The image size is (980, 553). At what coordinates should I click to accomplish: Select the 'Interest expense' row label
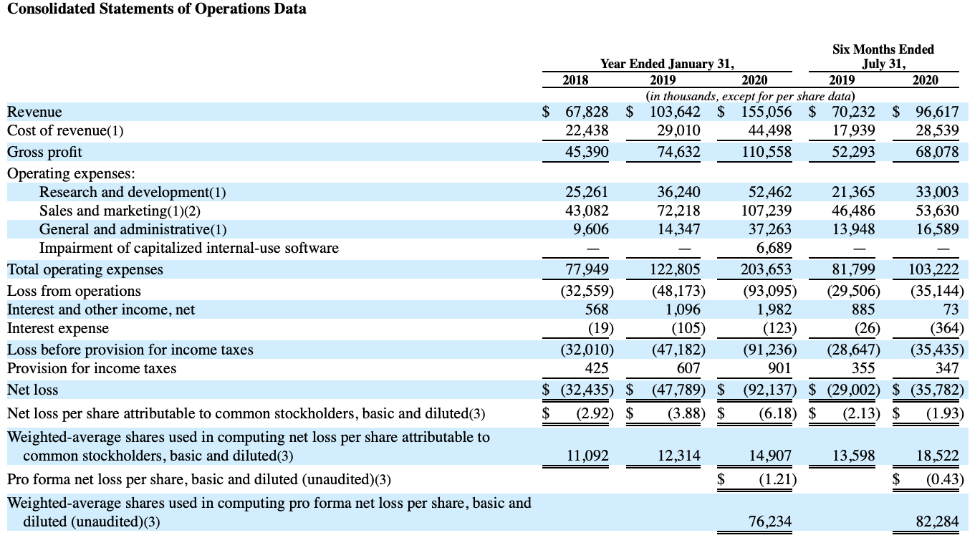tap(58, 328)
